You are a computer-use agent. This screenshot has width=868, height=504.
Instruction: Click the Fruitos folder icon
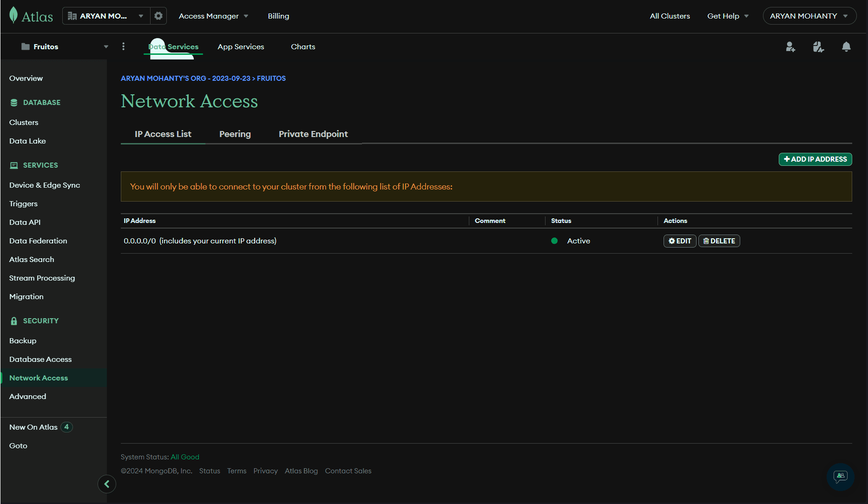click(26, 46)
